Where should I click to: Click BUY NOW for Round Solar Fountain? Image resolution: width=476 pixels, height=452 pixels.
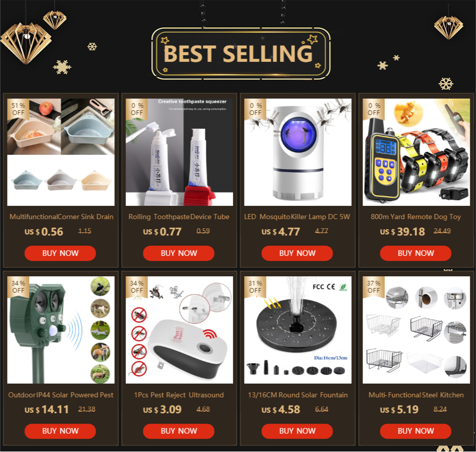(297, 431)
